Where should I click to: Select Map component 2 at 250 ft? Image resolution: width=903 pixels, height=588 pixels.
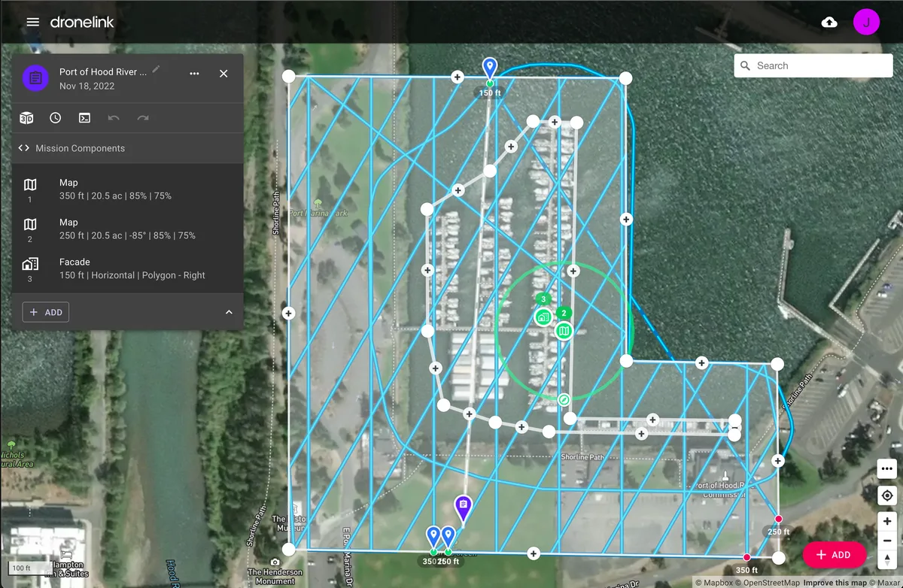tap(128, 229)
